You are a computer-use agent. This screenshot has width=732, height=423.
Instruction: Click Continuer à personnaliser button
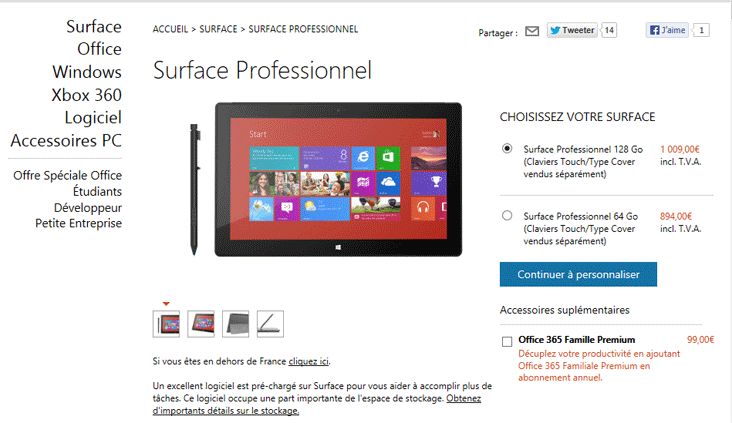pyautogui.click(x=578, y=275)
